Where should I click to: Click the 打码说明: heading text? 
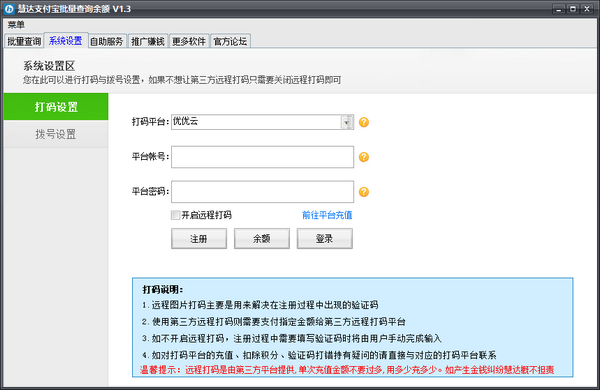coord(163,289)
